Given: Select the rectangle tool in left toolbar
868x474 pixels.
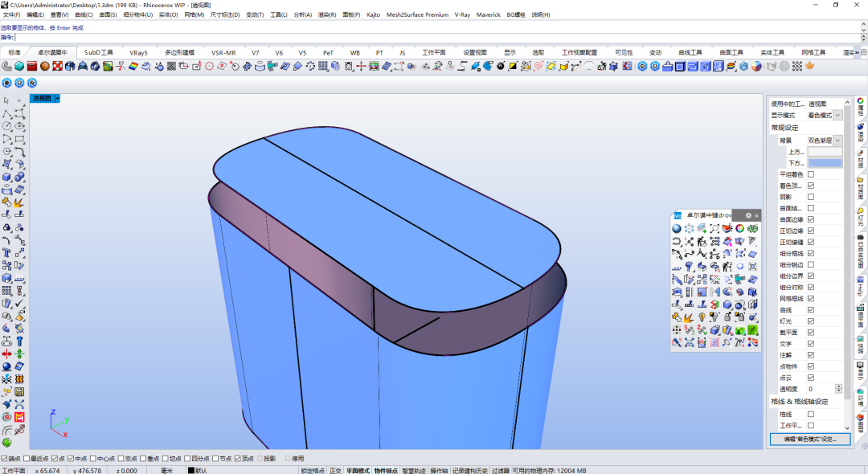Looking at the screenshot, I should tap(19, 139).
